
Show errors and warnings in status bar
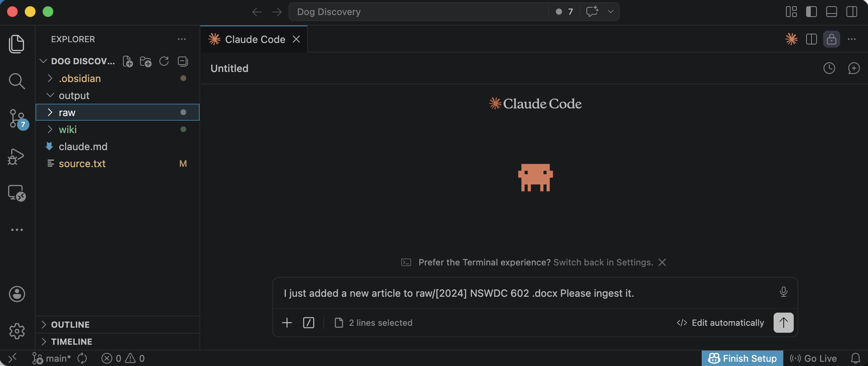123,359
